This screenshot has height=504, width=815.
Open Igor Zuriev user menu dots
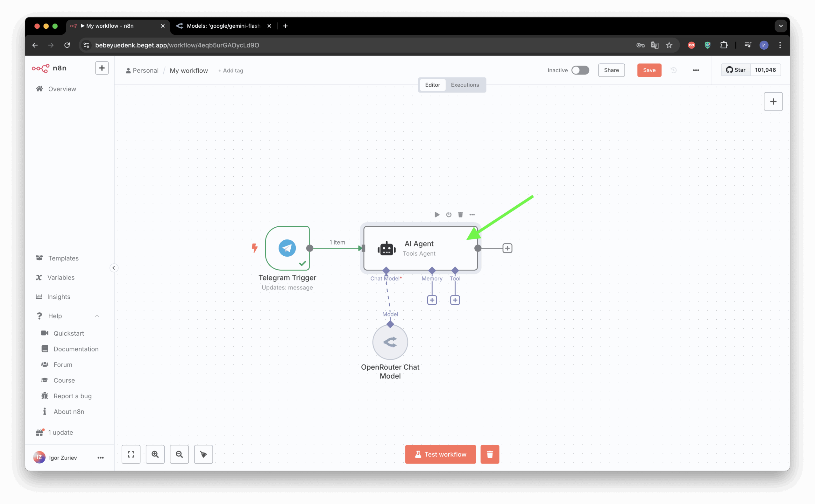click(x=100, y=458)
